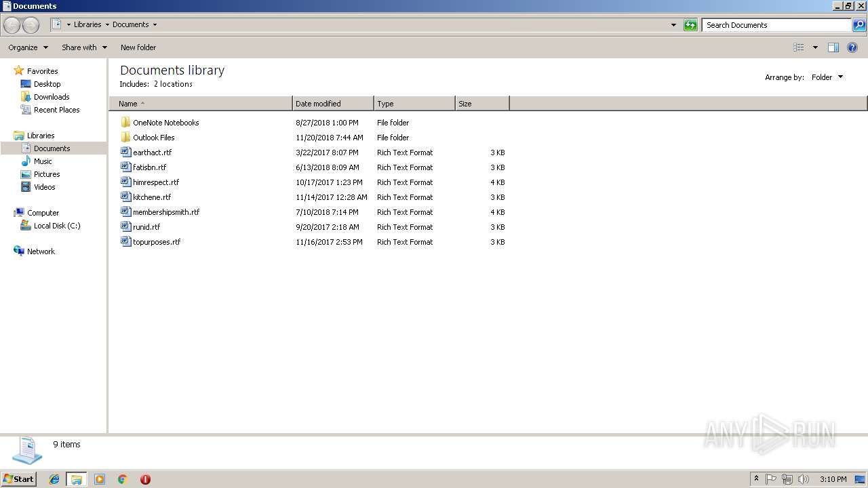Open the view options dropdown arrow
The width and height of the screenshot is (868, 488).
tap(815, 47)
